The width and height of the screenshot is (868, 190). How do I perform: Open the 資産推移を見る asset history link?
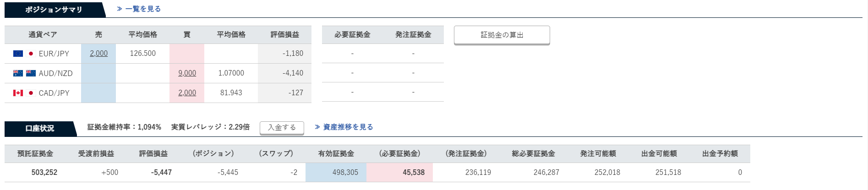[348, 127]
